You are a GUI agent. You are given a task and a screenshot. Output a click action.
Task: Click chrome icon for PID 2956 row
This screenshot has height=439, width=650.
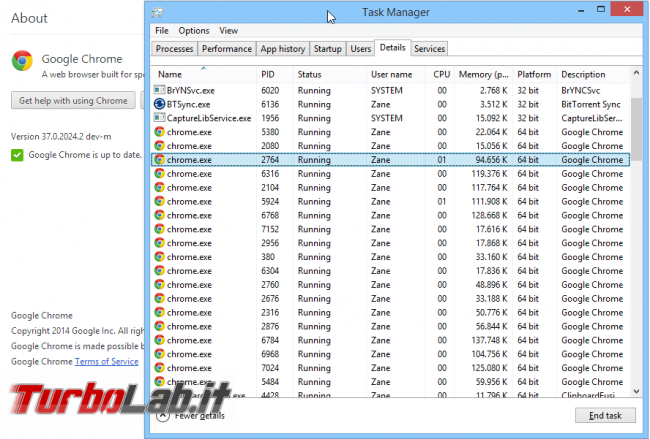159,243
